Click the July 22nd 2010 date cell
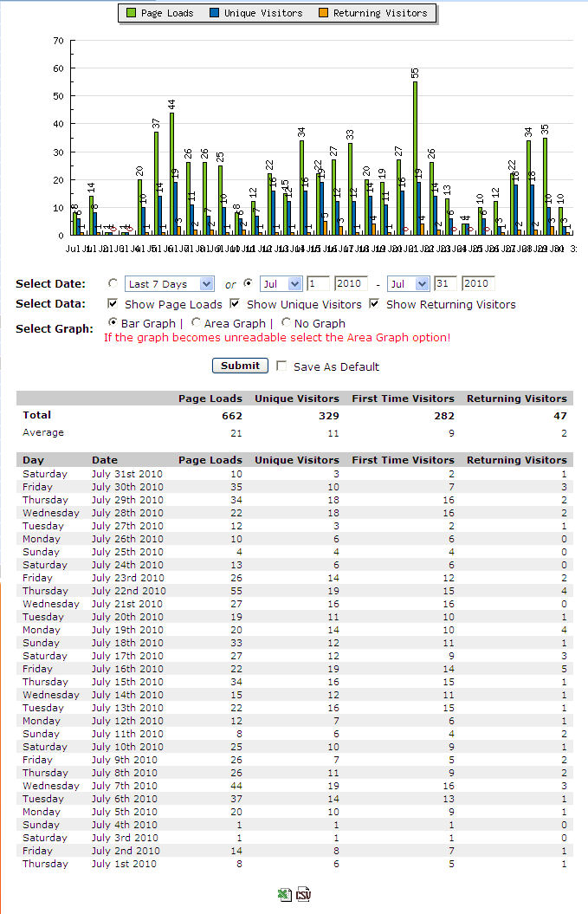588x914 pixels. (128, 591)
